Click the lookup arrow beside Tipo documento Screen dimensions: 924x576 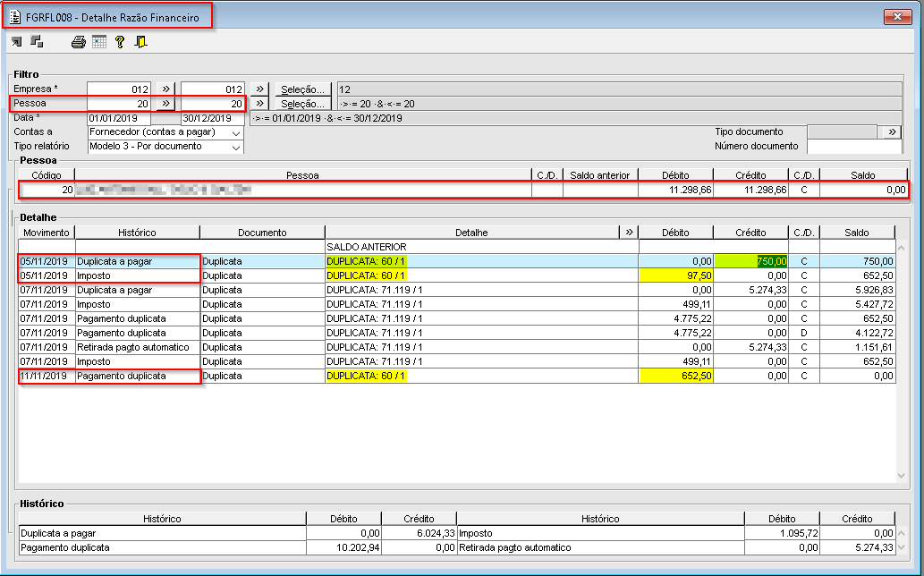(x=892, y=132)
